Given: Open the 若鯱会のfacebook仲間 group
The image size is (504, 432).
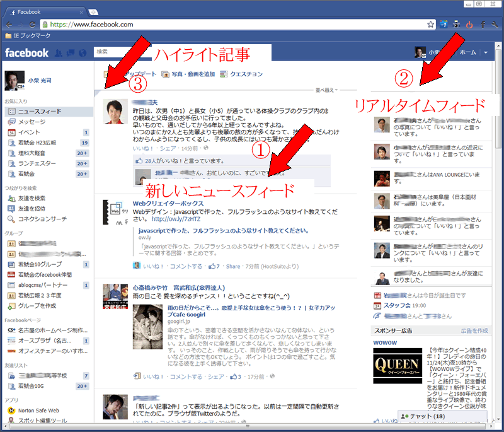Looking at the screenshot, I should tap(45, 275).
